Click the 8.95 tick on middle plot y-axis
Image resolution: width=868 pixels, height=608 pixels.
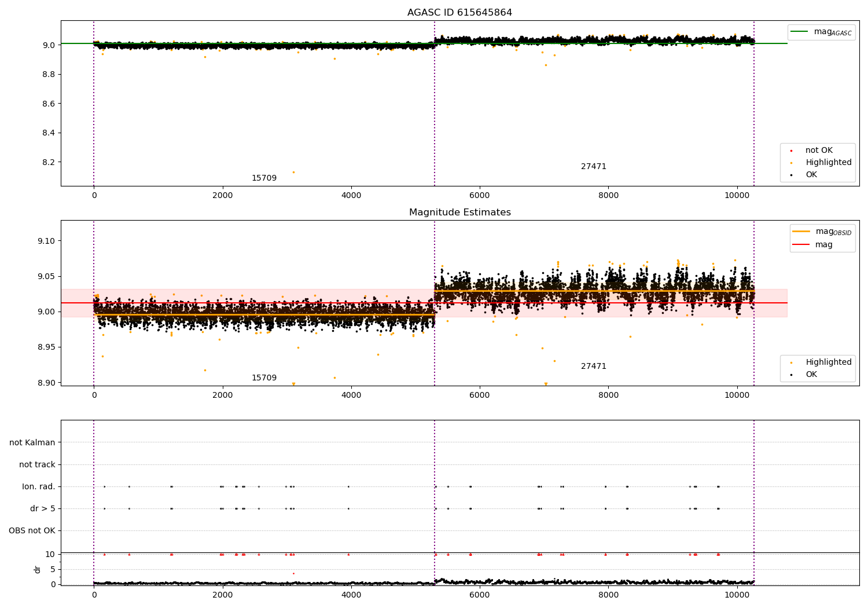tap(46, 347)
